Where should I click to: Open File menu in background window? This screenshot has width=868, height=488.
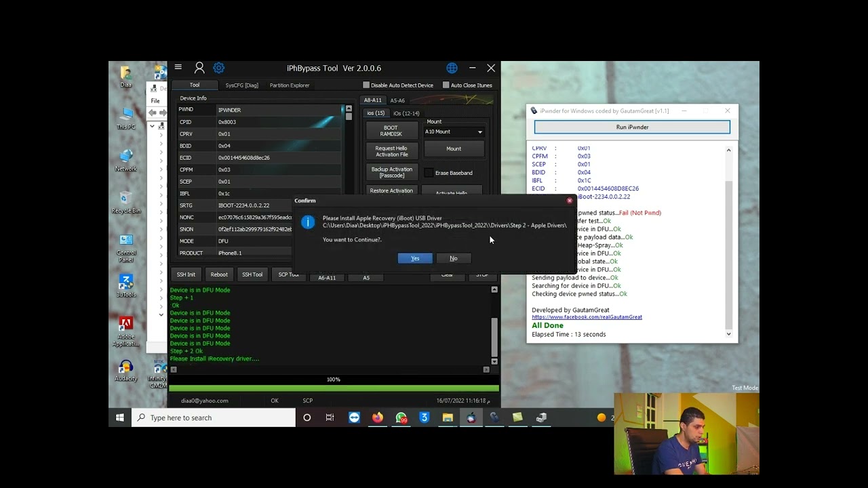(155, 101)
